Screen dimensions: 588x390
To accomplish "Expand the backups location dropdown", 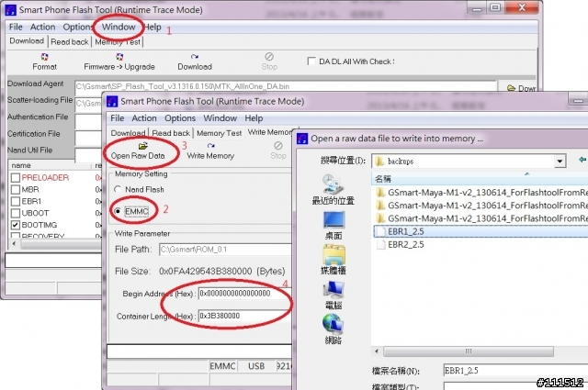I will coord(560,162).
